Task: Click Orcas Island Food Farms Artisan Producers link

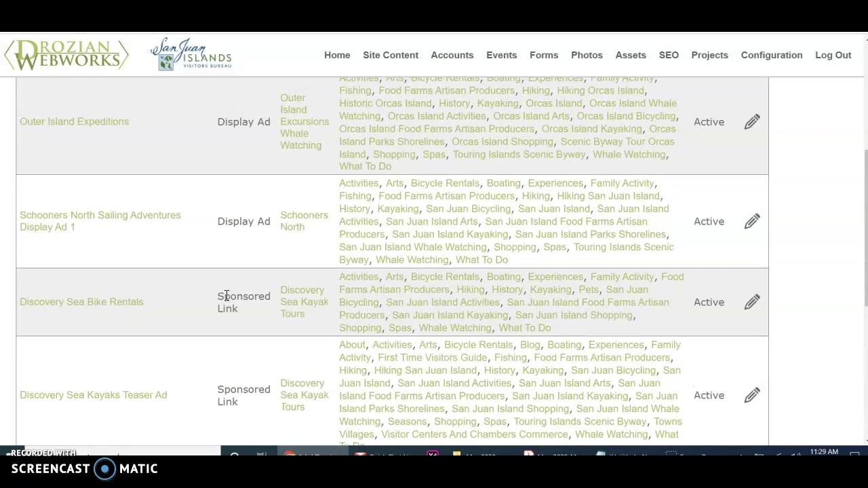Action: click(437, 129)
